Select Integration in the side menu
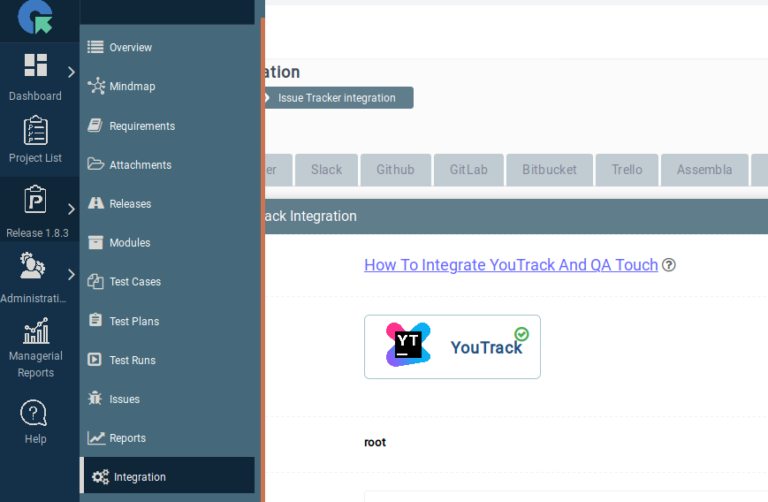The height and width of the screenshot is (502, 768). point(139,477)
